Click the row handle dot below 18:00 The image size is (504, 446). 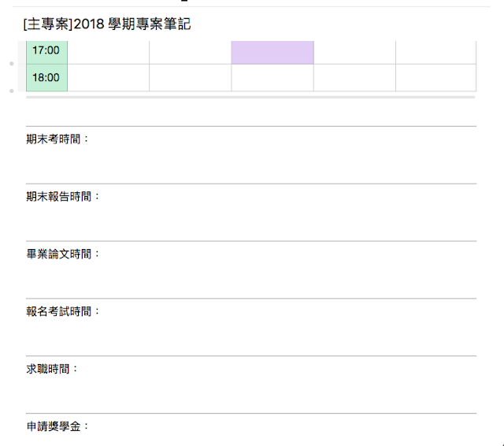click(x=12, y=91)
